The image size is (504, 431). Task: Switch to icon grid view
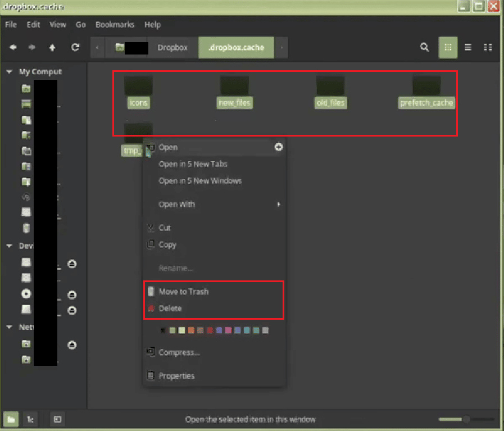(x=448, y=47)
